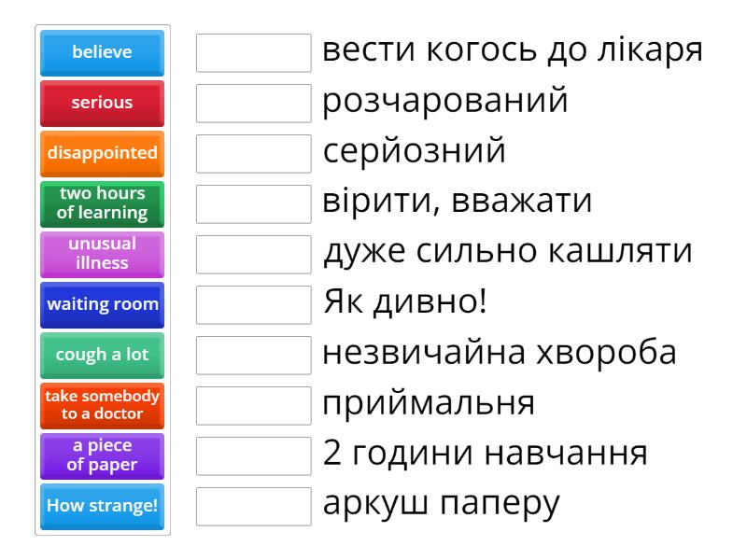Click the orange 'disappointed' tile
This screenshot has height=560, width=747.
103,154
